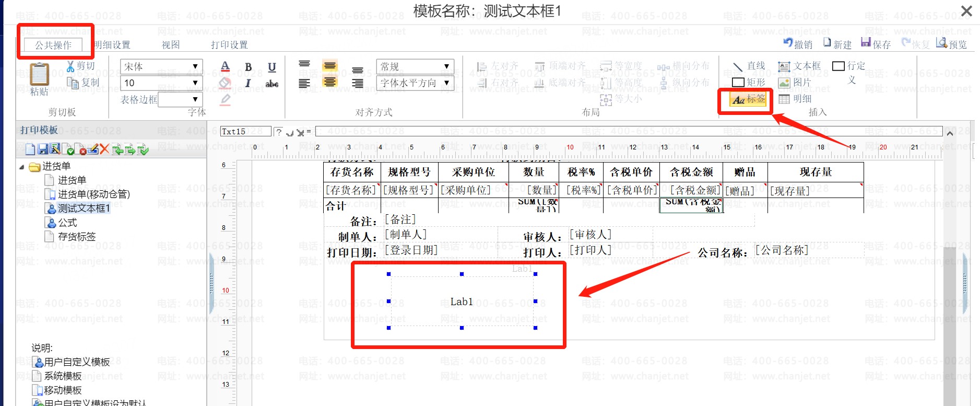Open the 表格边框 border dropdown
The width and height of the screenshot is (980, 406).
click(x=180, y=99)
